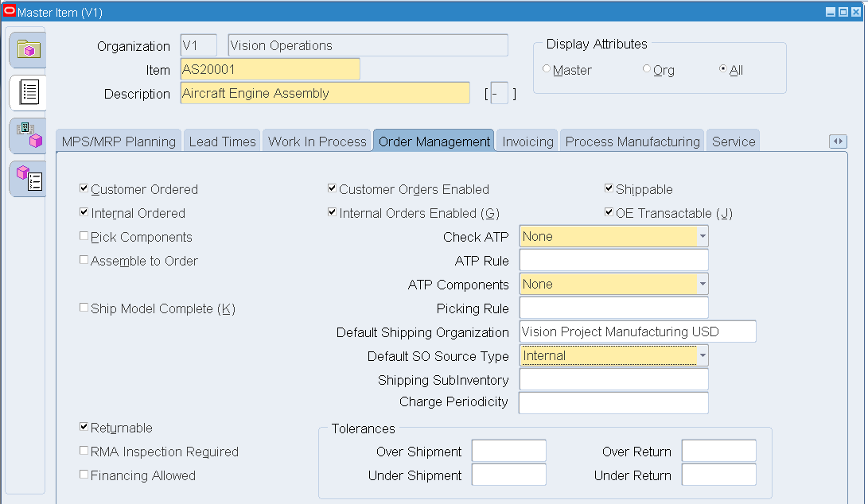This screenshot has height=504, width=868.
Task: Expand Default SO Source Type dropdown
Action: point(703,355)
